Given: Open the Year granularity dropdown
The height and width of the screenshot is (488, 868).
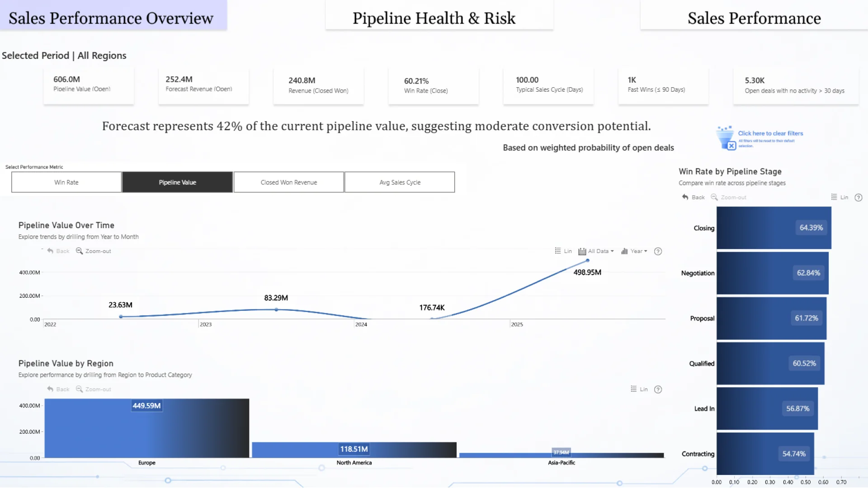Looking at the screenshot, I should [634, 251].
